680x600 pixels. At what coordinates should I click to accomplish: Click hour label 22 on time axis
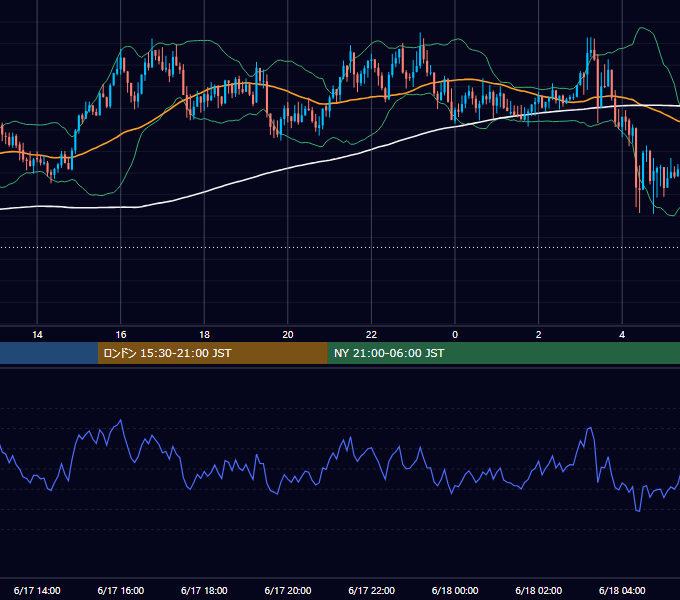371,335
